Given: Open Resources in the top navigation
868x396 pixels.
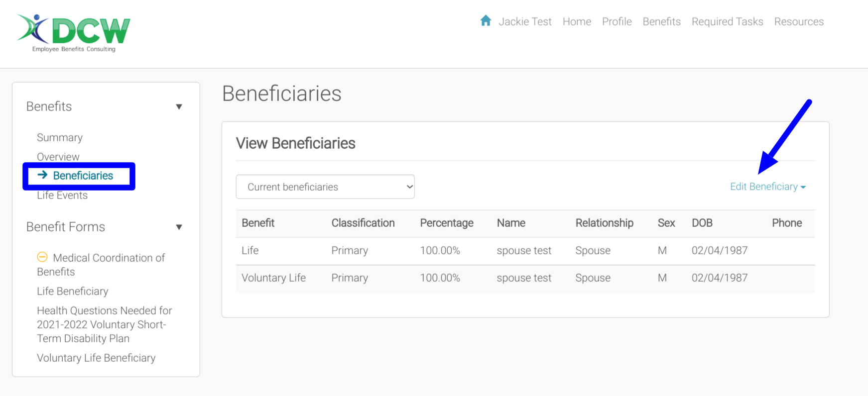Looking at the screenshot, I should (x=799, y=22).
